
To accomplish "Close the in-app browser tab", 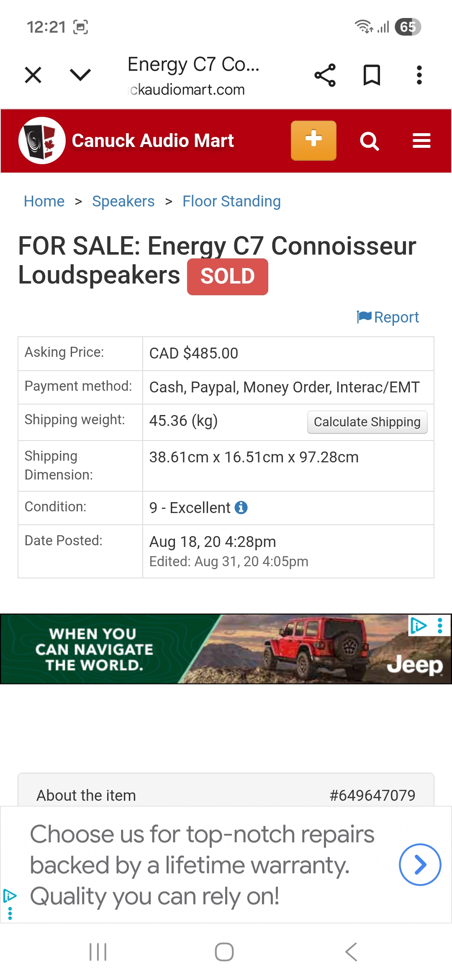I will (x=33, y=75).
